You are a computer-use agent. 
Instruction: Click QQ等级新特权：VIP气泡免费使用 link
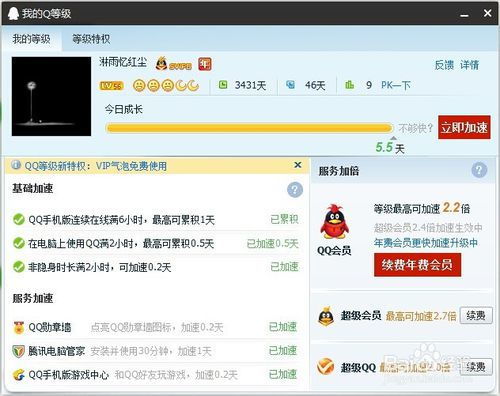click(x=96, y=166)
